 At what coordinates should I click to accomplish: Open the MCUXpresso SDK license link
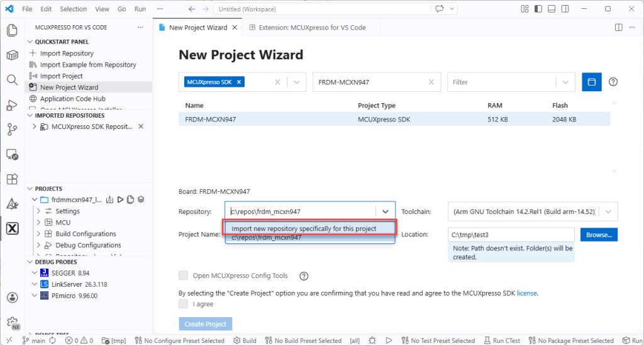[x=527, y=293]
